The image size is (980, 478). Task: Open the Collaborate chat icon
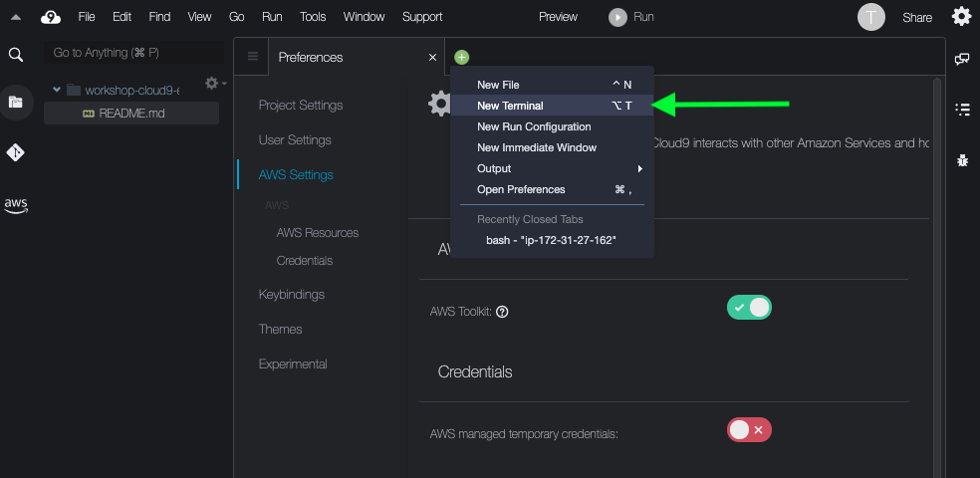[x=962, y=59]
